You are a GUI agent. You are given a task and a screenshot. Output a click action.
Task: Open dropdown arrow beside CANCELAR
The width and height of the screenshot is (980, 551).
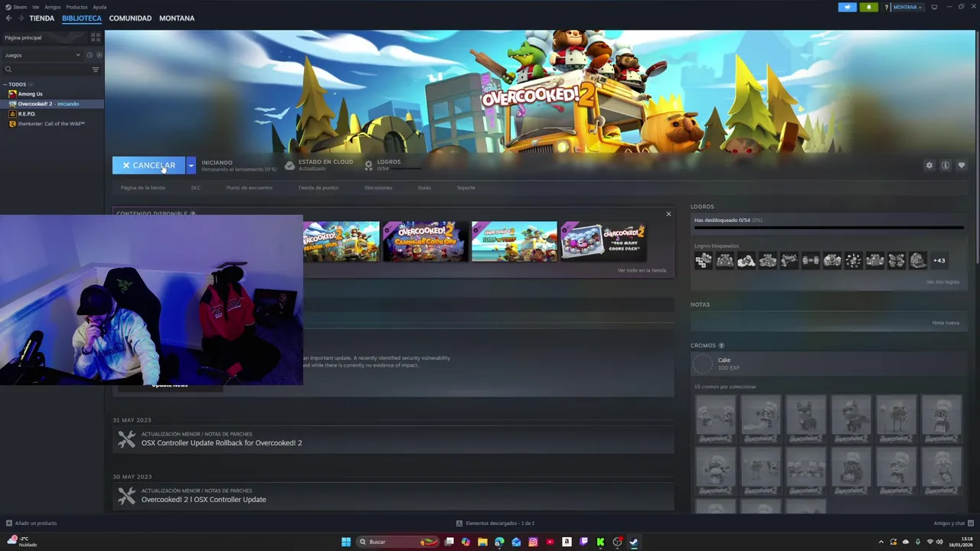coord(191,165)
